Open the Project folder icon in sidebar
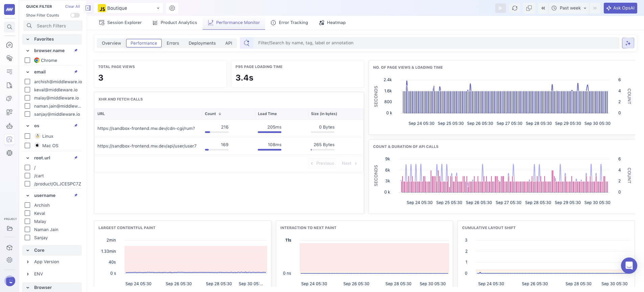644x292 pixels. [9, 228]
